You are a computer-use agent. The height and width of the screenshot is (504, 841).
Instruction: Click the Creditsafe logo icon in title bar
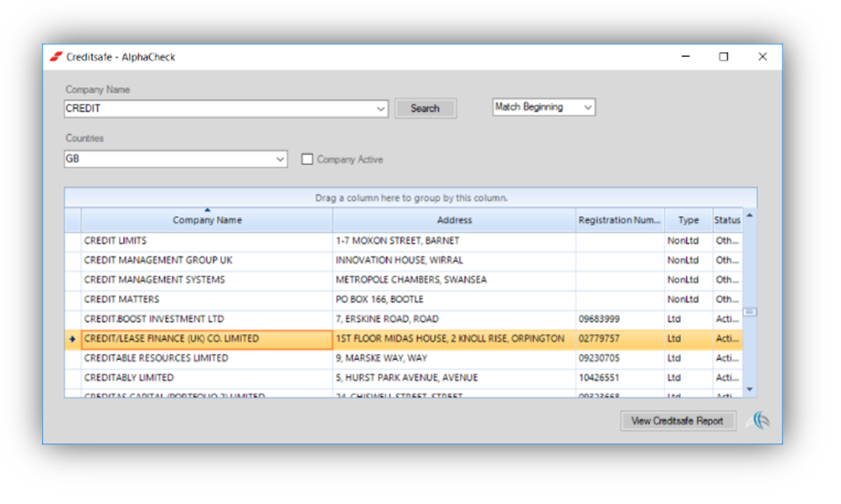click(56, 57)
